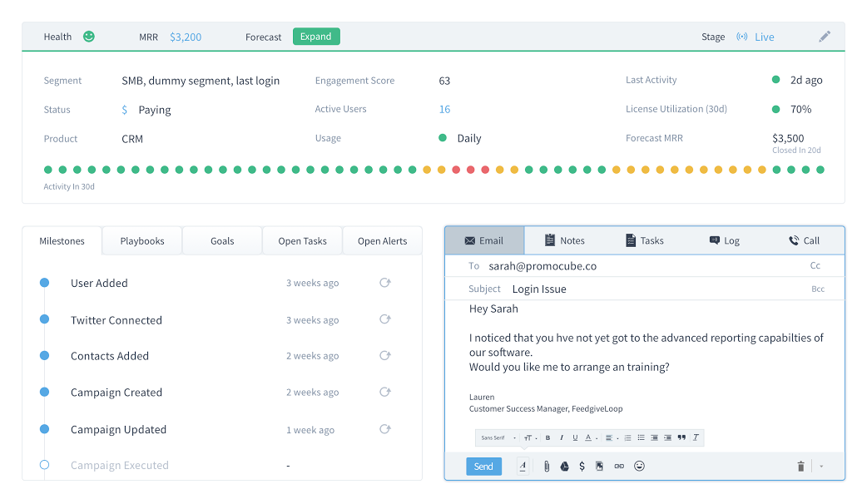The image size is (867, 504).
Task: Click the decrease indent icon
Action: click(654, 437)
